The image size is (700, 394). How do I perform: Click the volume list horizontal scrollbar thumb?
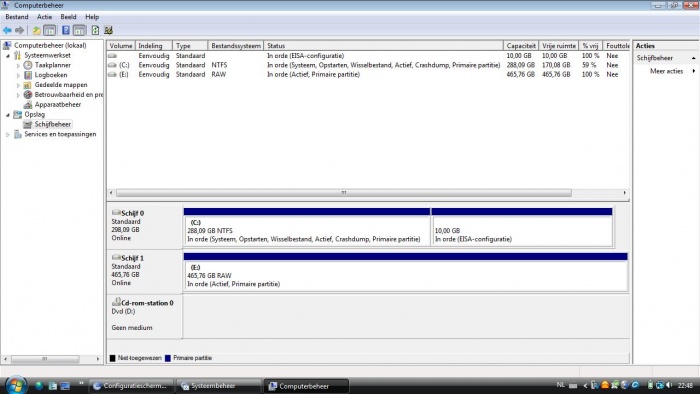pyautogui.click(x=344, y=193)
